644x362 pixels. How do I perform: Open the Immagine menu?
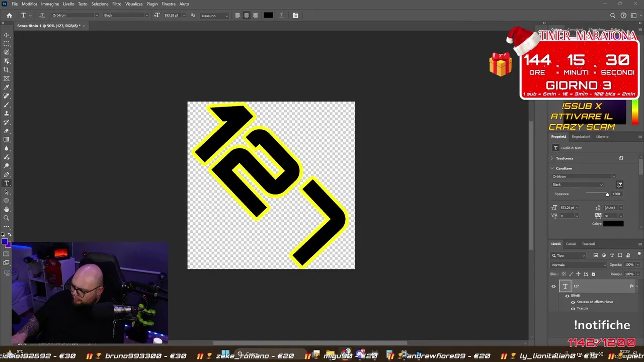[x=50, y=4]
